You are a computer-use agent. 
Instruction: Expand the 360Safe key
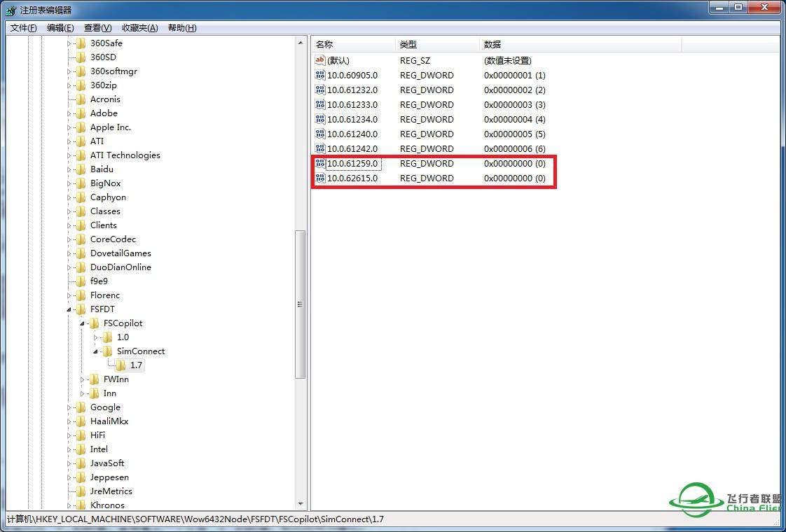click(x=69, y=43)
